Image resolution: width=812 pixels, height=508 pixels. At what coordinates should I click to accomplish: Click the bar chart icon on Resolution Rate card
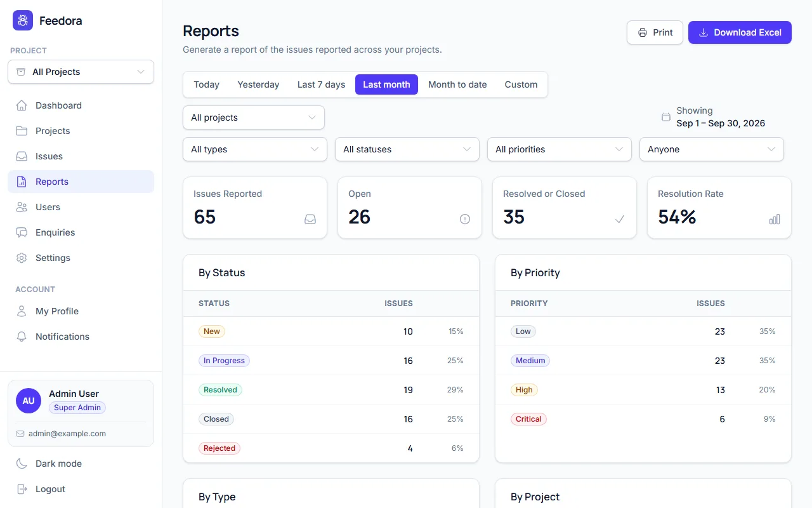775,219
